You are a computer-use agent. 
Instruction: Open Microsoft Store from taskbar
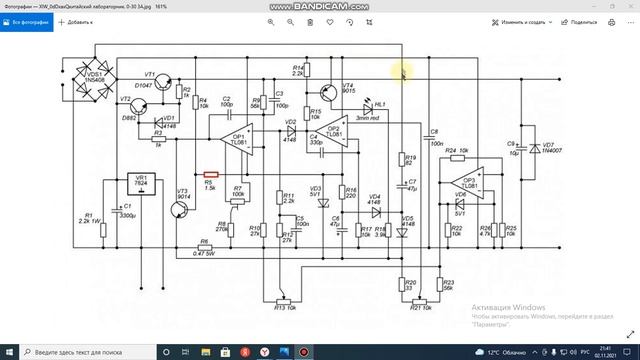coord(225,352)
